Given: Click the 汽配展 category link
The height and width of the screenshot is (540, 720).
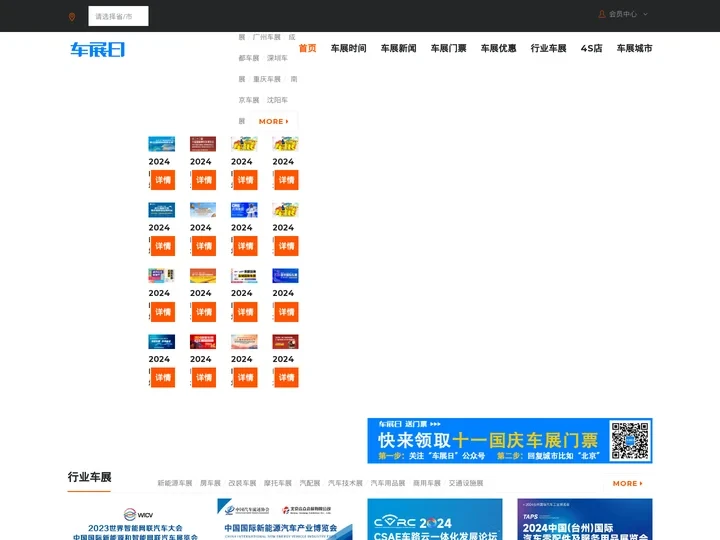Looking at the screenshot, I should point(310,483).
